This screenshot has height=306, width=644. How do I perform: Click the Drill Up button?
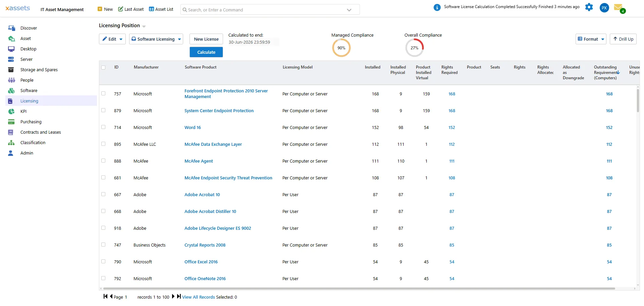coord(623,39)
